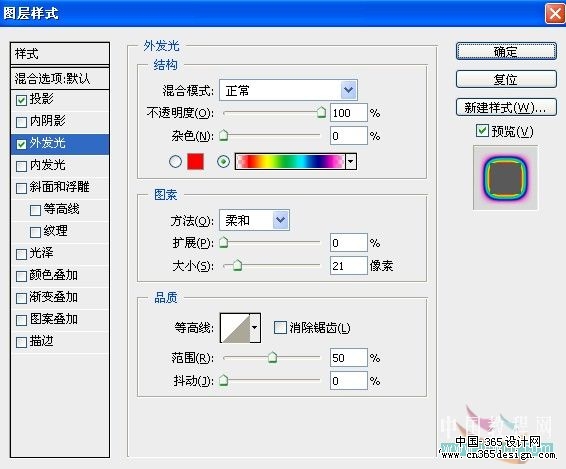Image resolution: width=566 pixels, height=469 pixels.
Task: Expand the gradient picker dropdown arrow
Action: click(351, 161)
